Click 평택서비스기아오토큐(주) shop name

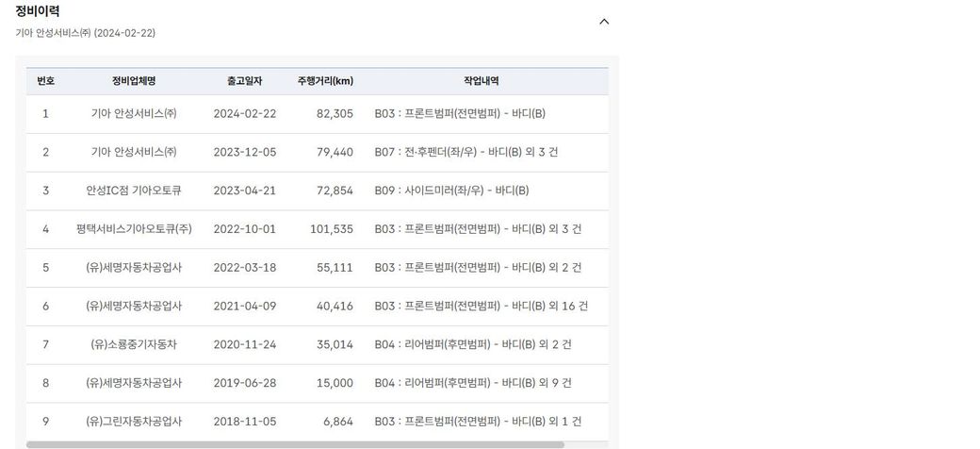133,230
